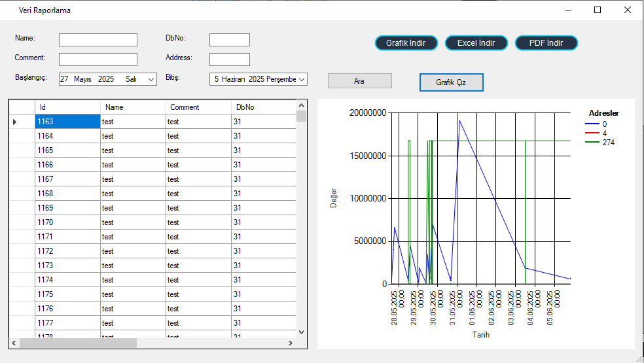Open the Başlangıç date picker dropdown

pos(151,79)
